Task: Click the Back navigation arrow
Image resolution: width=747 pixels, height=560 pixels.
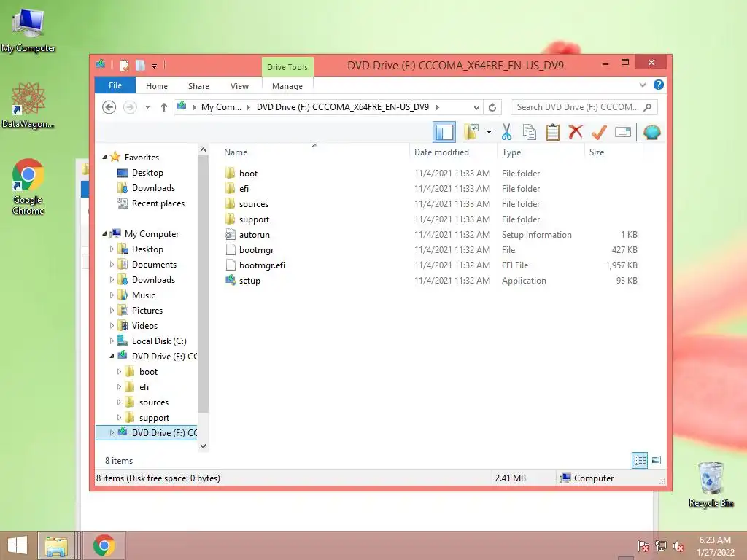Action: coord(109,107)
